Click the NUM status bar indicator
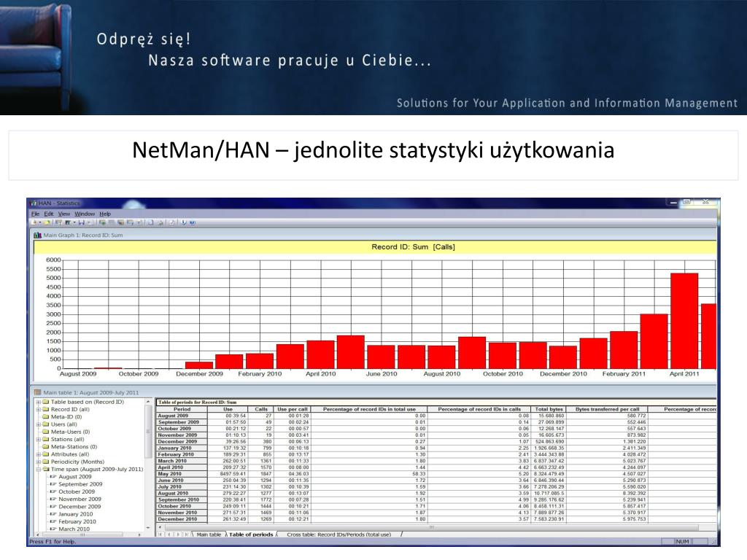The width and height of the screenshot is (747, 560). pyautogui.click(x=682, y=542)
